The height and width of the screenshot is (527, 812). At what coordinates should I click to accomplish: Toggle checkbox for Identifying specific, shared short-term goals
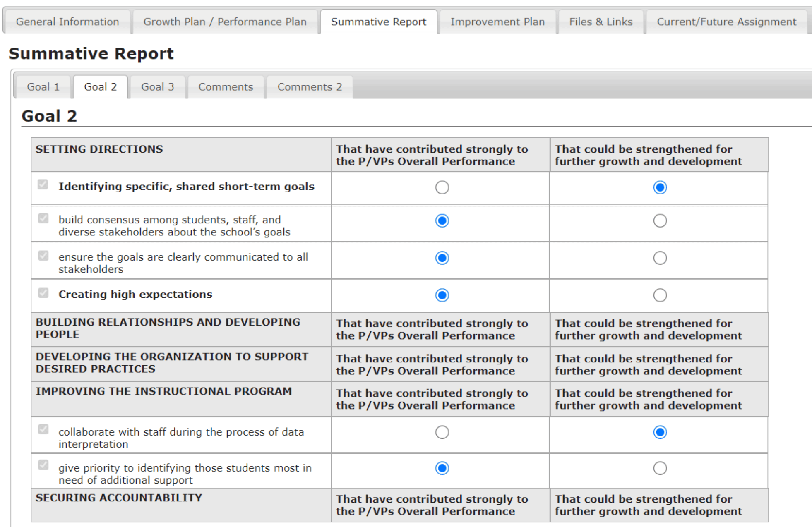tap(43, 184)
